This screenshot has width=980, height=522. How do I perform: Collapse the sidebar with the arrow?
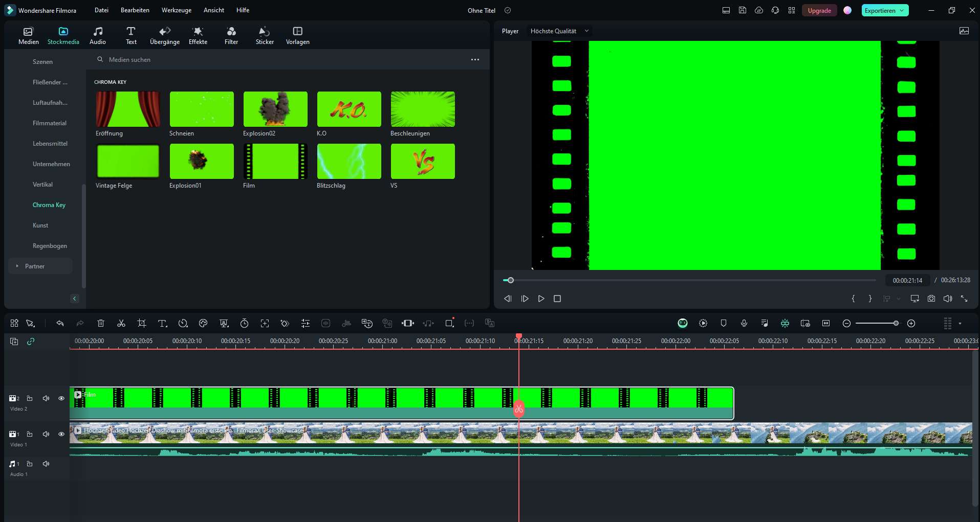click(75, 299)
